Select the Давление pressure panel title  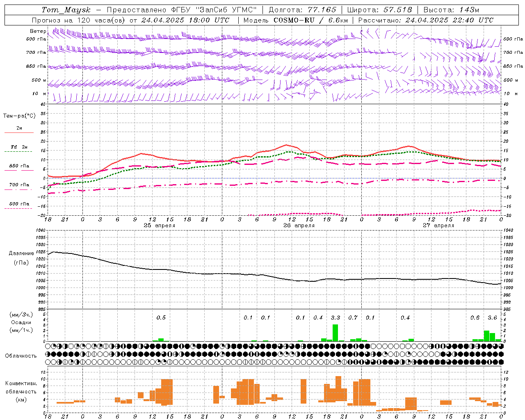[x=21, y=253]
